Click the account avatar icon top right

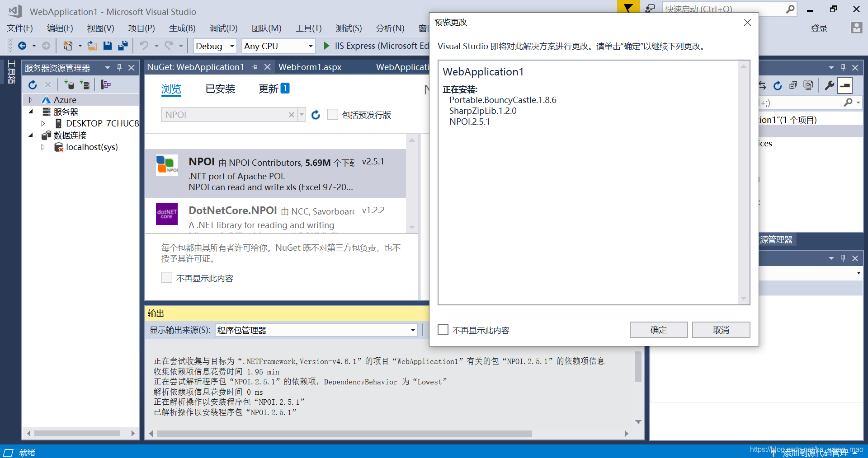tap(856, 28)
